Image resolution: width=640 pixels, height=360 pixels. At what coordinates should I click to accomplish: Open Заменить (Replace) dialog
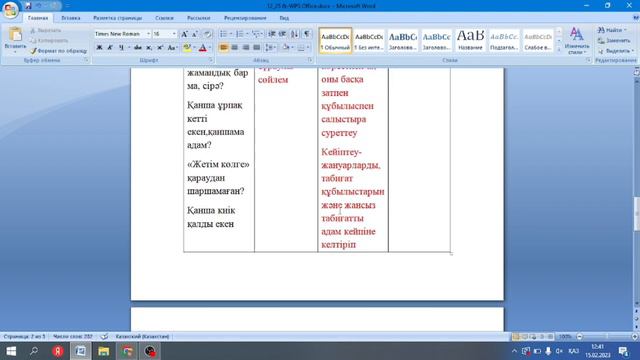pyautogui.click(x=614, y=40)
